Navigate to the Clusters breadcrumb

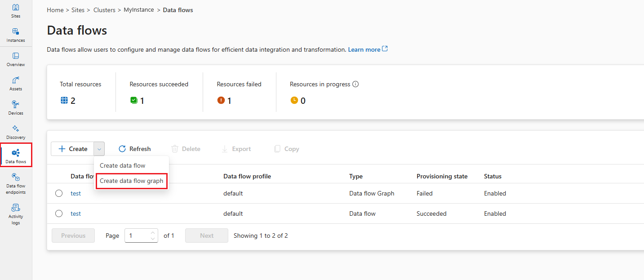104,9
